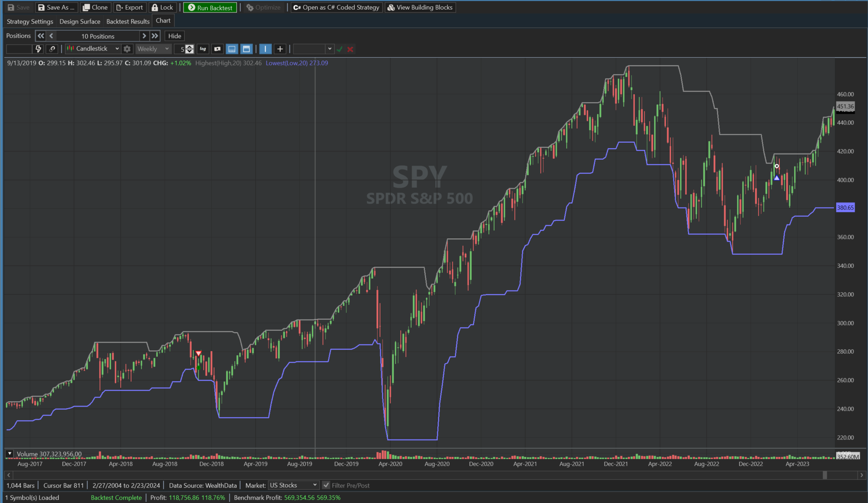Click Lowest(Low,20) indicator label
868x503 pixels.
[297, 63]
